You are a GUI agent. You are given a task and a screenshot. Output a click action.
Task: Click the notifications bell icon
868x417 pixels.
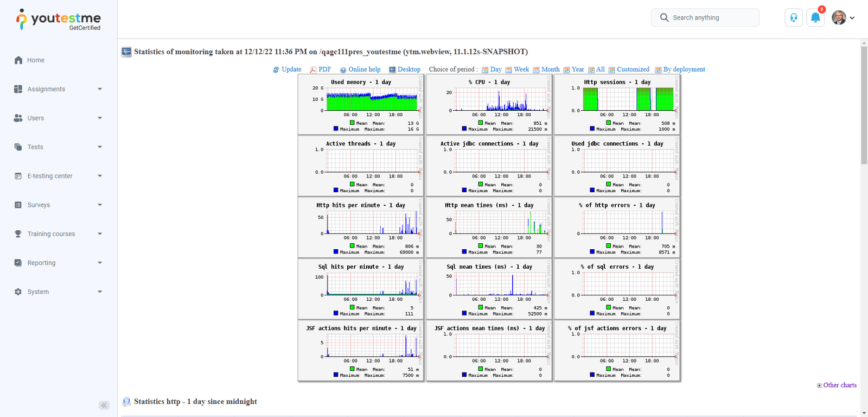tap(815, 18)
